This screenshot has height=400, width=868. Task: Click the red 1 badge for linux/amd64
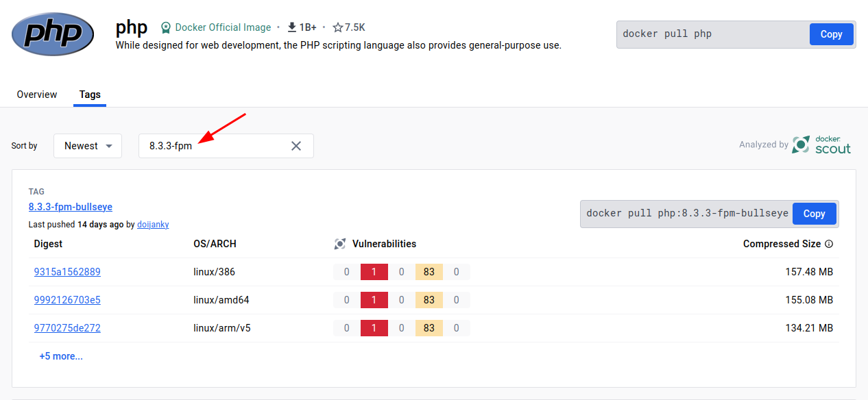point(374,300)
